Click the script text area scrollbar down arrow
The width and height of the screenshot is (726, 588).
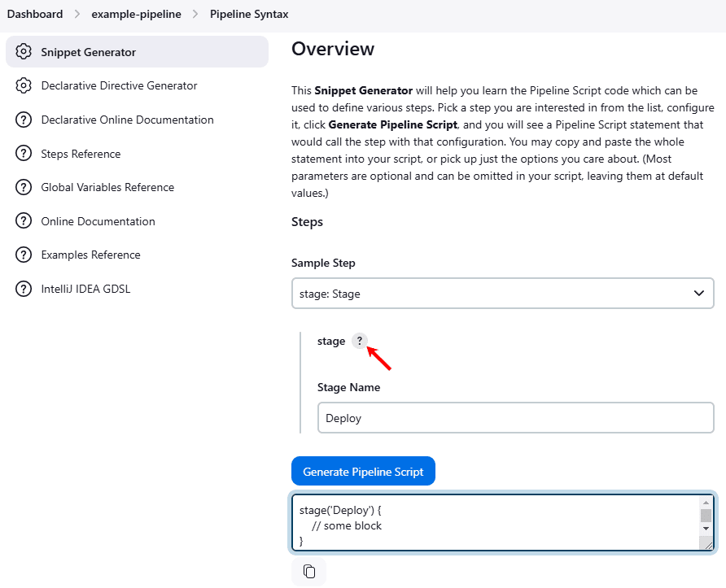[706, 529]
